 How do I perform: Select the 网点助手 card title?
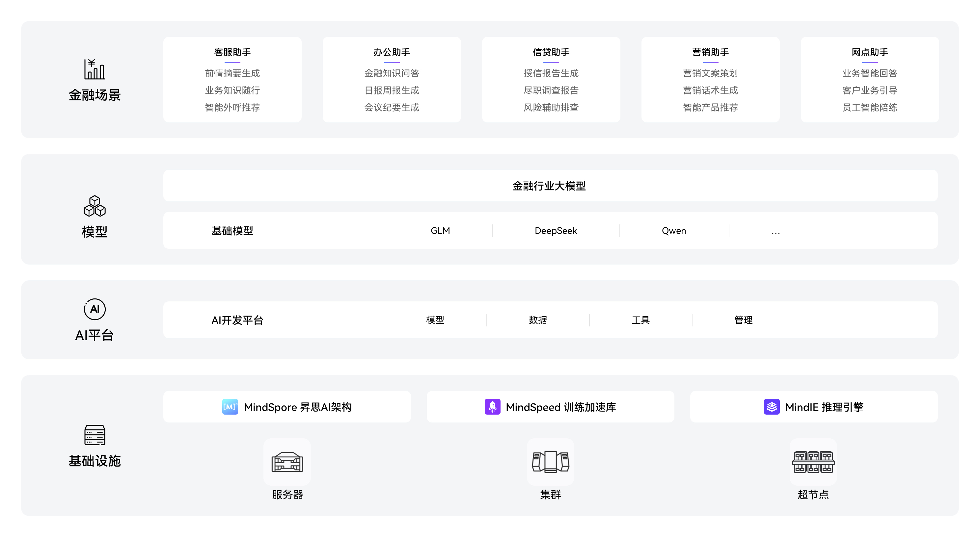coord(870,52)
